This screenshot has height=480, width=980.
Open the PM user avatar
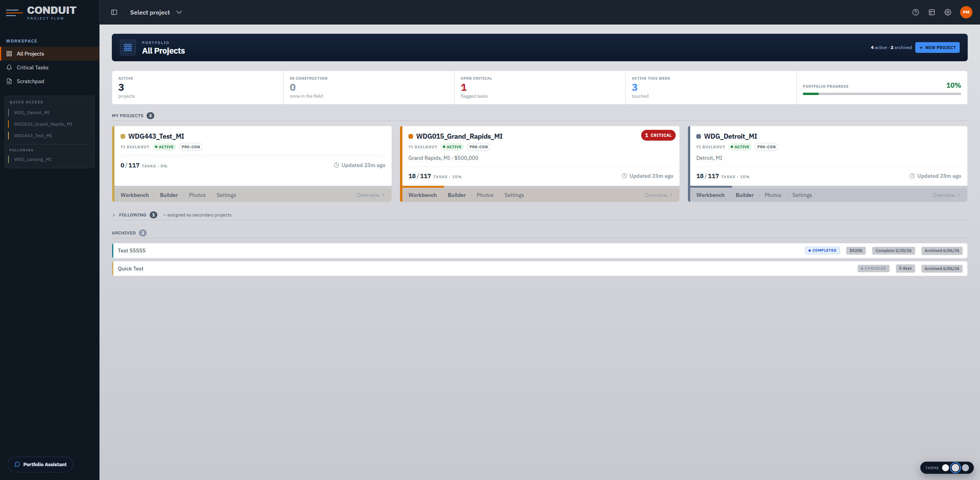(966, 12)
